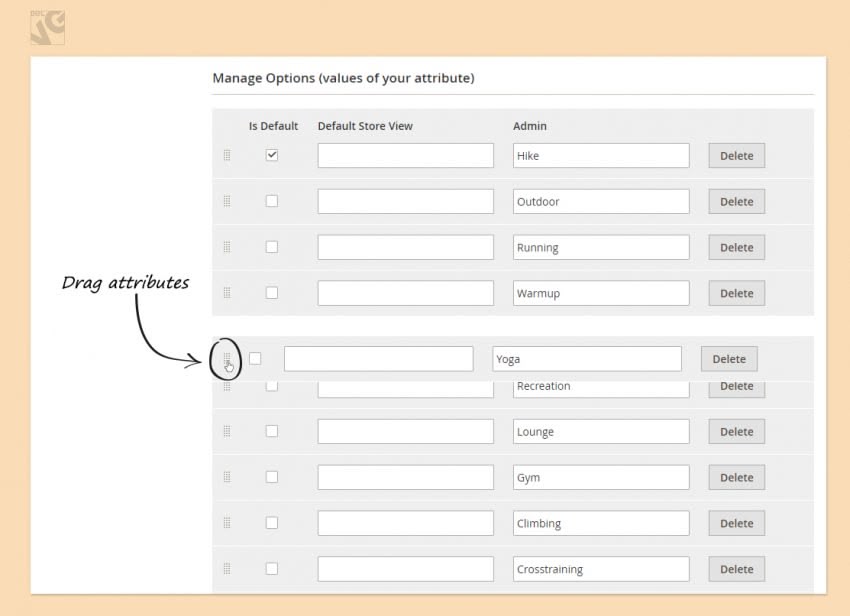Click the Admin field containing Hike

click(x=601, y=156)
